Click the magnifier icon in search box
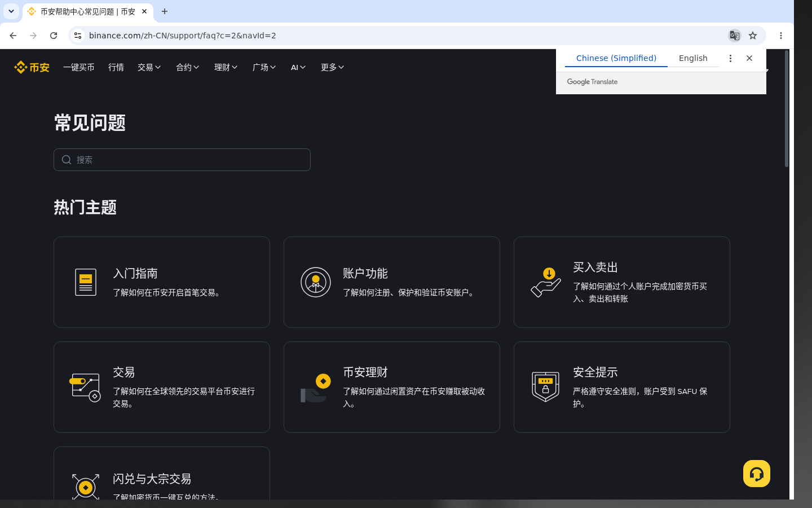The image size is (812, 508). (x=67, y=160)
